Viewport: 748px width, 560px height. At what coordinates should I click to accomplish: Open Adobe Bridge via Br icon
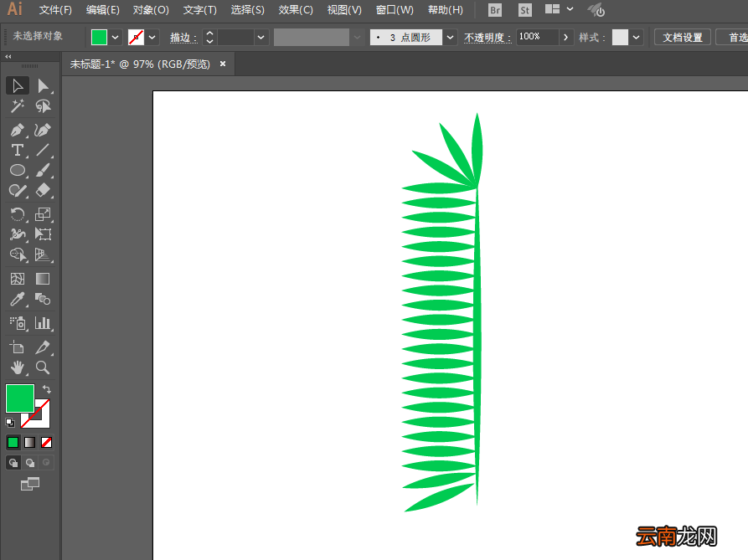coord(495,10)
